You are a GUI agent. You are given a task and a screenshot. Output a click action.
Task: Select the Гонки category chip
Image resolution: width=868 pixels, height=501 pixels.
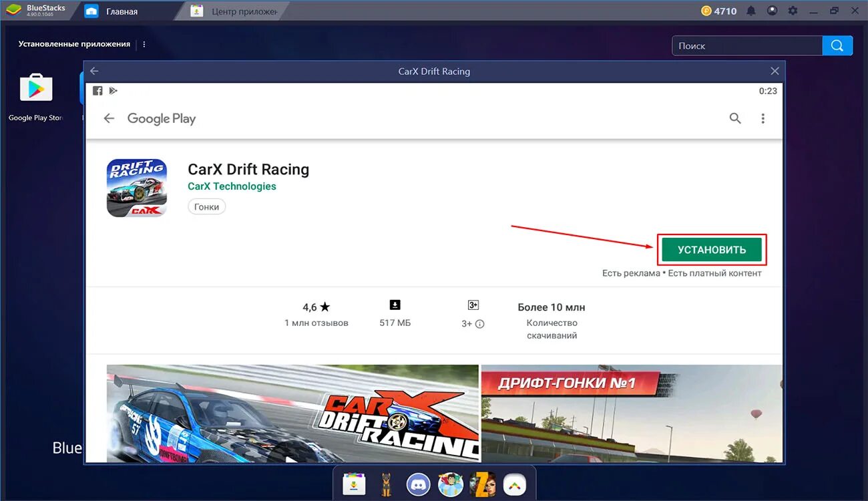(207, 207)
